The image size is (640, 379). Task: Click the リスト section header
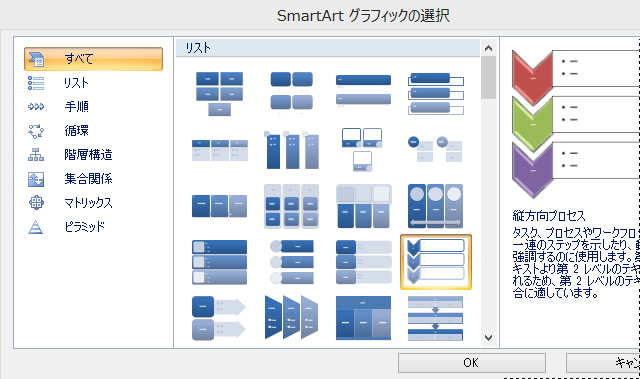point(328,48)
